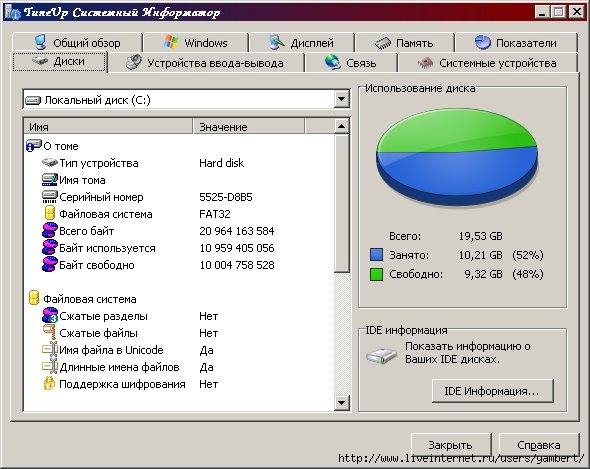Click the Имя column header

(108, 126)
